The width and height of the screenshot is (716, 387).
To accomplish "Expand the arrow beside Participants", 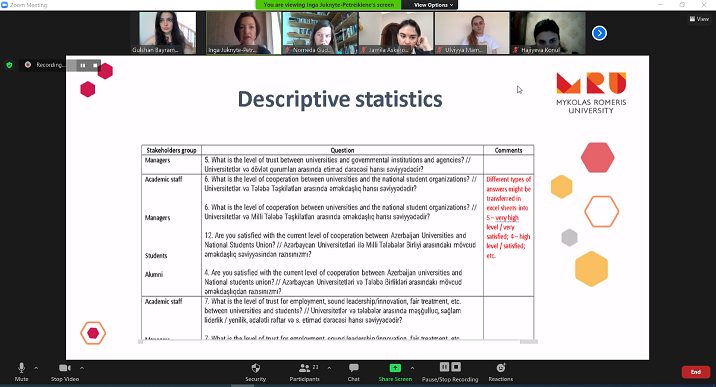I will click(x=329, y=368).
